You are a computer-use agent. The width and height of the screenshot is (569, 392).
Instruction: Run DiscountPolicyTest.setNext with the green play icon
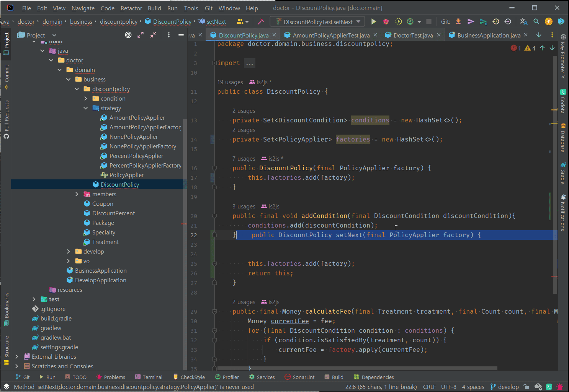click(374, 22)
